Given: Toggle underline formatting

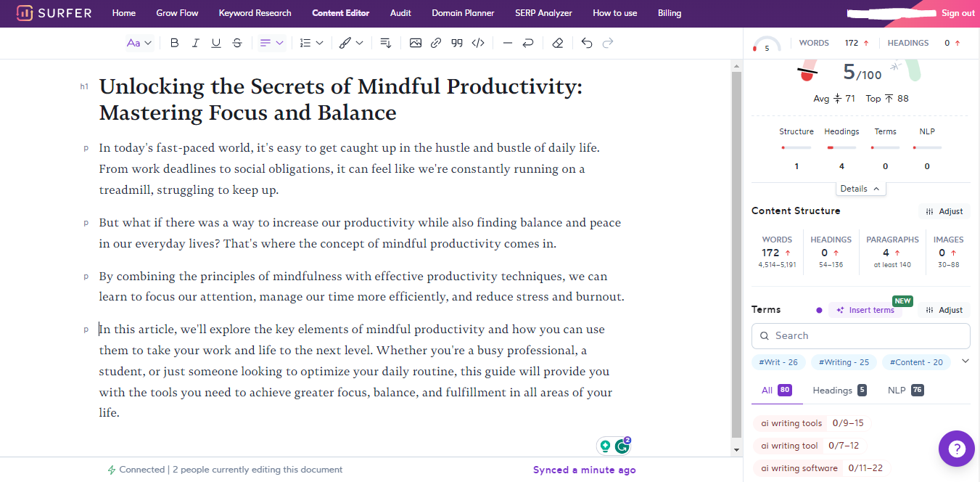Looking at the screenshot, I should 216,43.
